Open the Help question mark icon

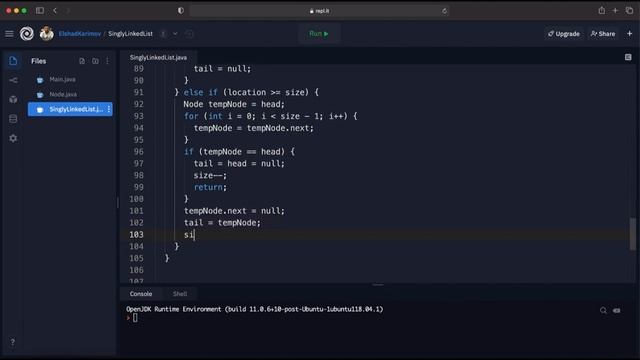[x=13, y=342]
